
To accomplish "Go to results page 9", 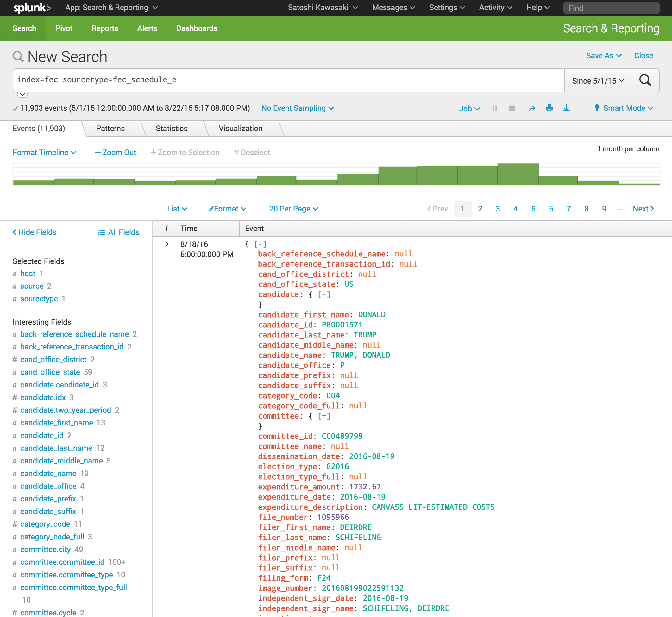I will coord(604,209).
